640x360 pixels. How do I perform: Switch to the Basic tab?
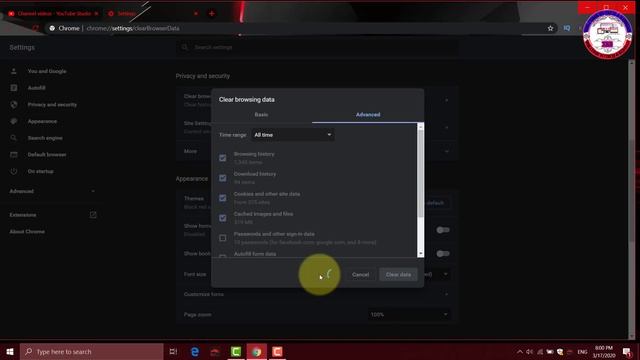[261, 115]
